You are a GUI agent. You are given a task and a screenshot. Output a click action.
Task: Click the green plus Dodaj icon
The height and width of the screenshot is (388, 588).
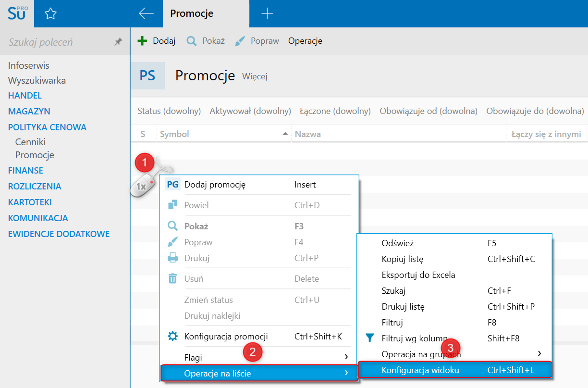[x=142, y=41]
